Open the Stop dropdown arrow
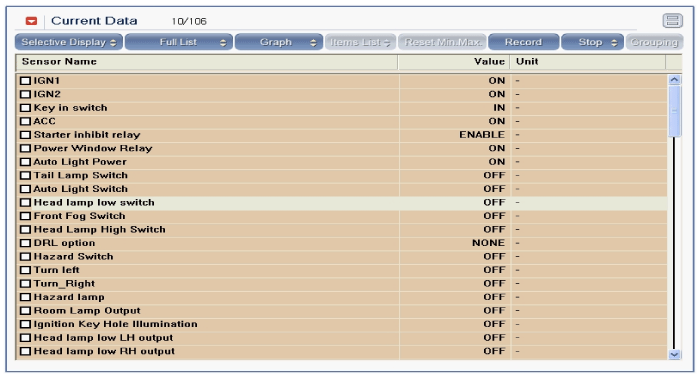Screen dimensions: 700x377 (614, 42)
